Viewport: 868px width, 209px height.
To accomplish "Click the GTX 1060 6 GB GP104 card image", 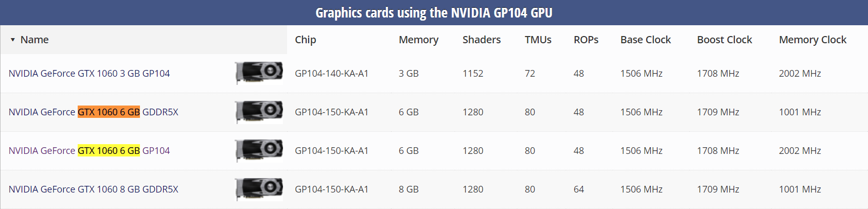I will point(259,150).
